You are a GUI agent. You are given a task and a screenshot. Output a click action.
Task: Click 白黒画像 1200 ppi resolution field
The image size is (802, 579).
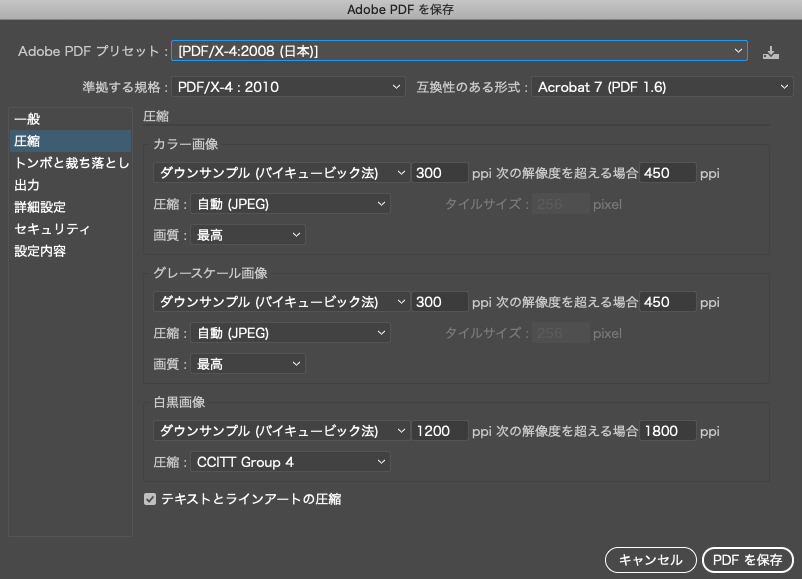coord(440,431)
